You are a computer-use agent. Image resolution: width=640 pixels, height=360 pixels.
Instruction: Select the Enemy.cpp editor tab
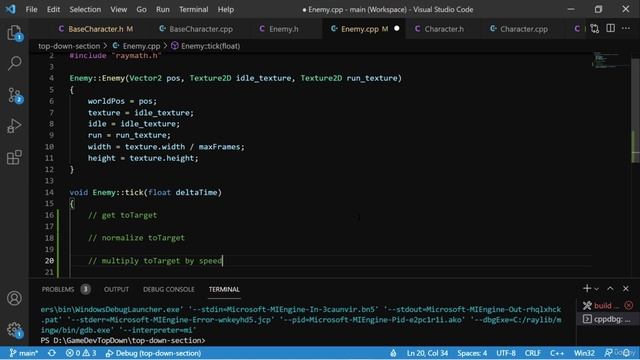pos(364,29)
